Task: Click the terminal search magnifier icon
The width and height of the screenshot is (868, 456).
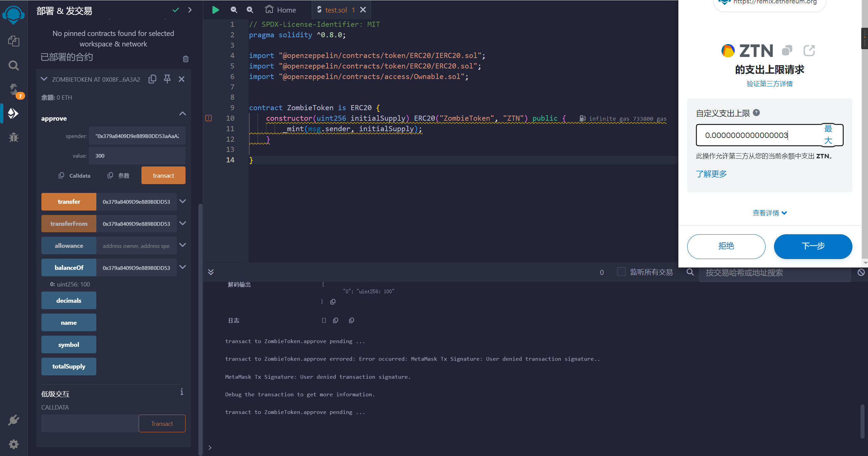Action: pyautogui.click(x=690, y=272)
